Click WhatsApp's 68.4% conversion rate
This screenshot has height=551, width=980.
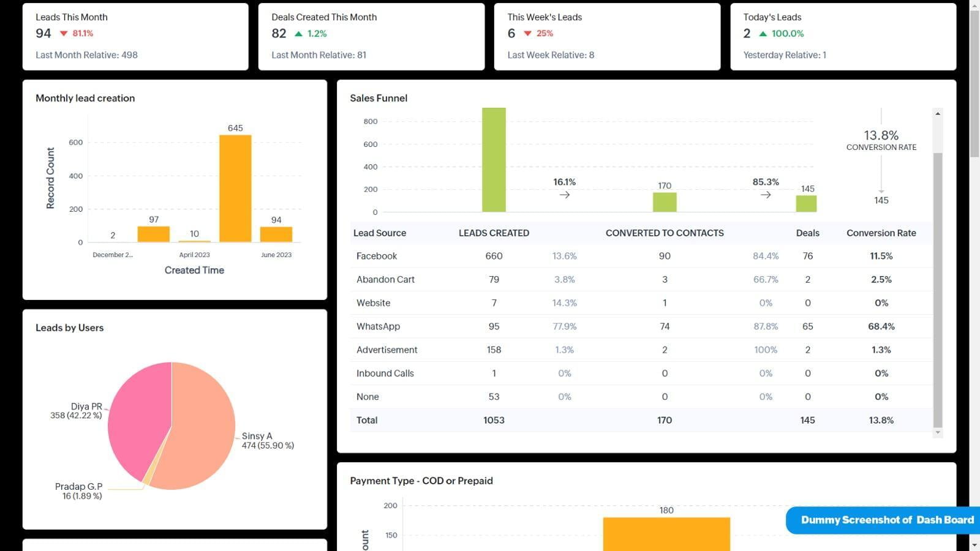(x=881, y=326)
